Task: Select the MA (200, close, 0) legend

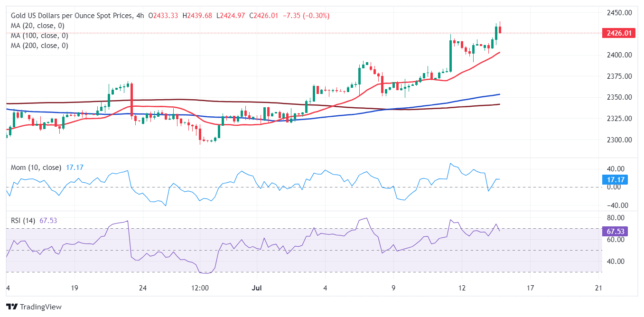Action: pyautogui.click(x=39, y=46)
